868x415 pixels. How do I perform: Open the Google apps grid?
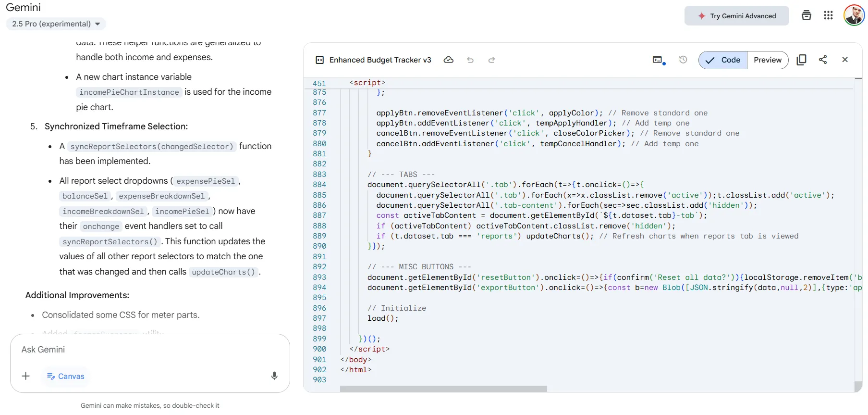click(x=828, y=16)
